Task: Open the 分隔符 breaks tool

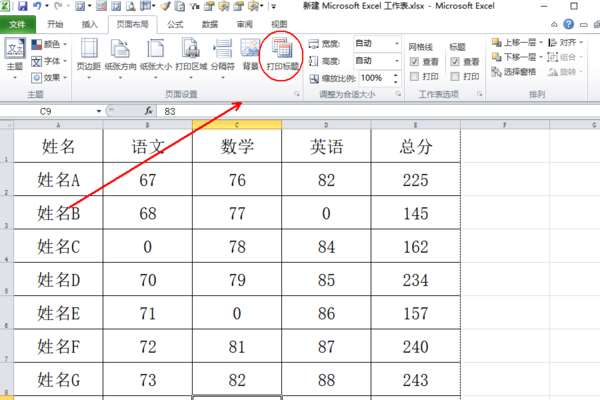Action: pyautogui.click(x=221, y=56)
